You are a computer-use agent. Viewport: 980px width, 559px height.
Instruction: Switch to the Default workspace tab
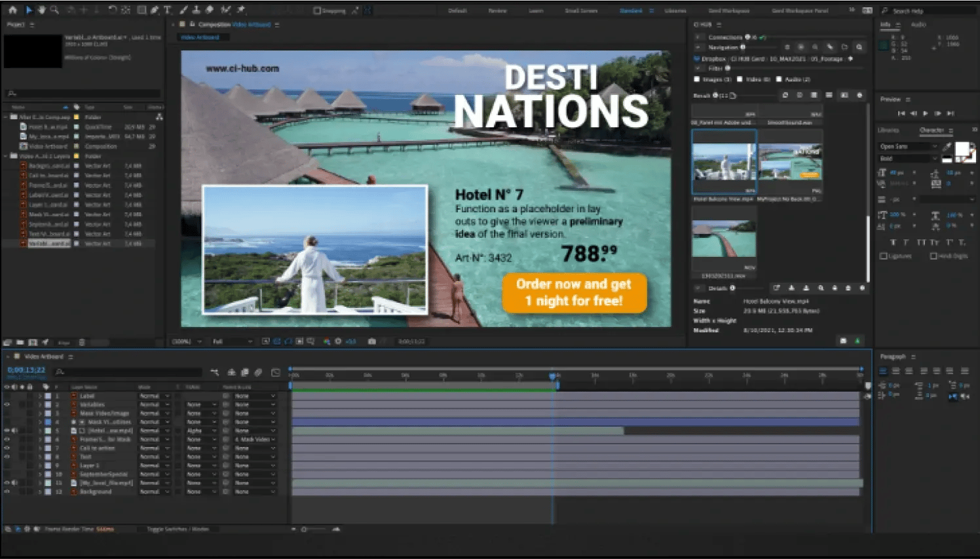[x=458, y=10]
